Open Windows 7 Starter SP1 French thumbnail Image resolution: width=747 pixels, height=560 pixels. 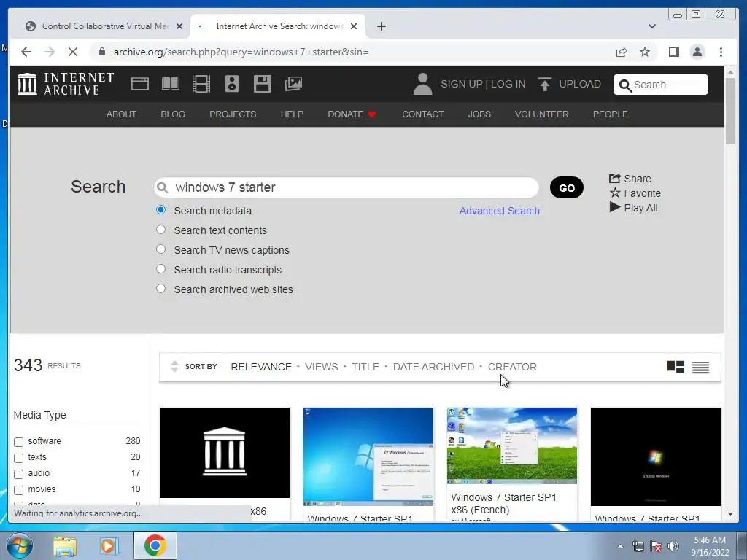pos(512,446)
